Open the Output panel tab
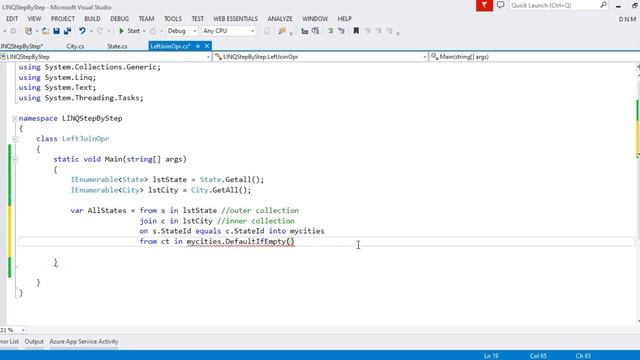This screenshot has height=360, width=640. coord(34,342)
